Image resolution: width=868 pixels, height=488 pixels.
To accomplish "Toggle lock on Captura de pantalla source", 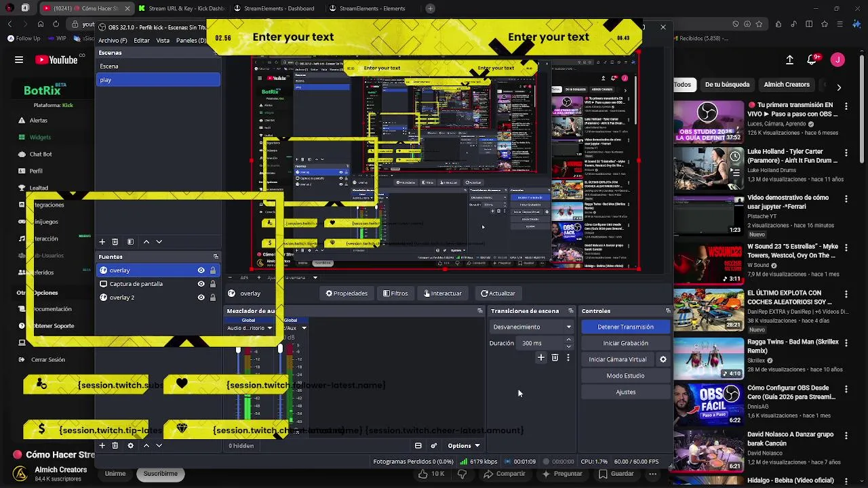I will [x=213, y=284].
